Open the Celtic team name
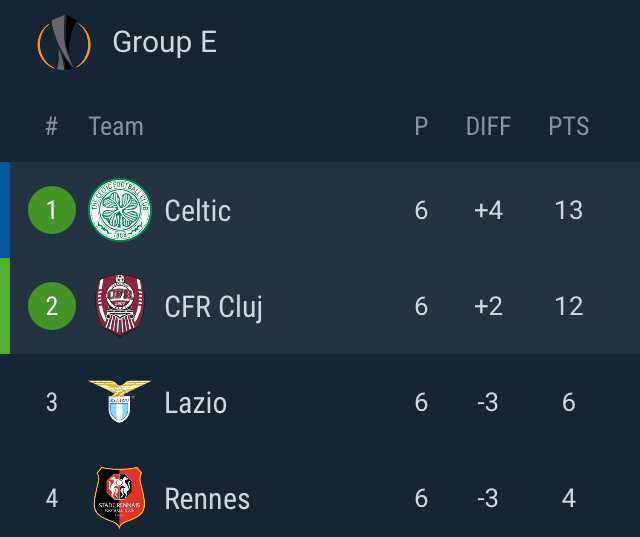The image size is (640, 537). [198, 211]
